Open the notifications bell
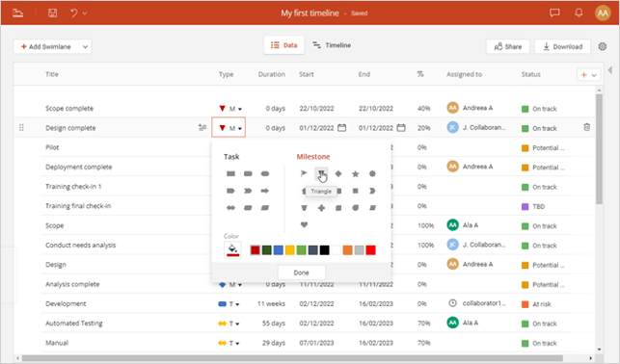The image size is (620, 364). click(579, 13)
